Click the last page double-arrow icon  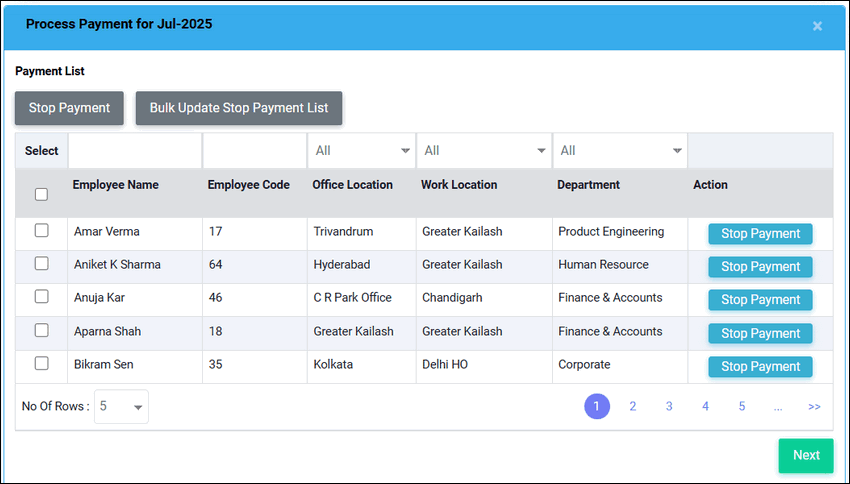[x=814, y=407]
